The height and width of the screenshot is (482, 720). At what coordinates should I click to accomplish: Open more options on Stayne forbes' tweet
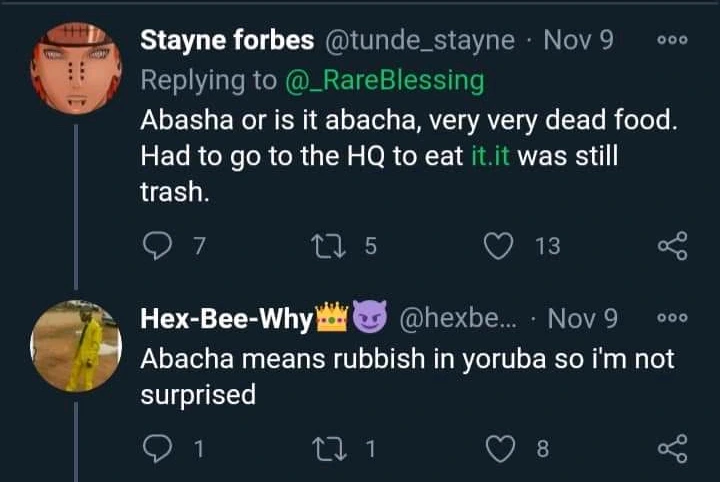pyautogui.click(x=672, y=40)
